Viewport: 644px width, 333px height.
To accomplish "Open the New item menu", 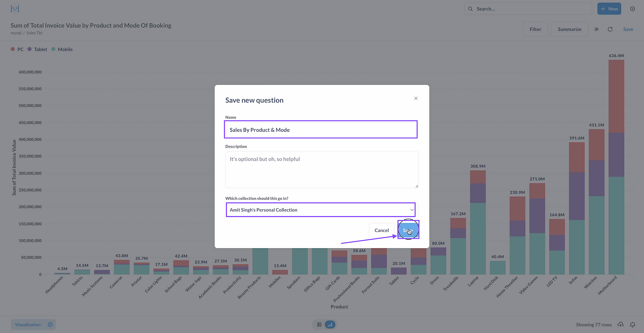I will 609,9.
